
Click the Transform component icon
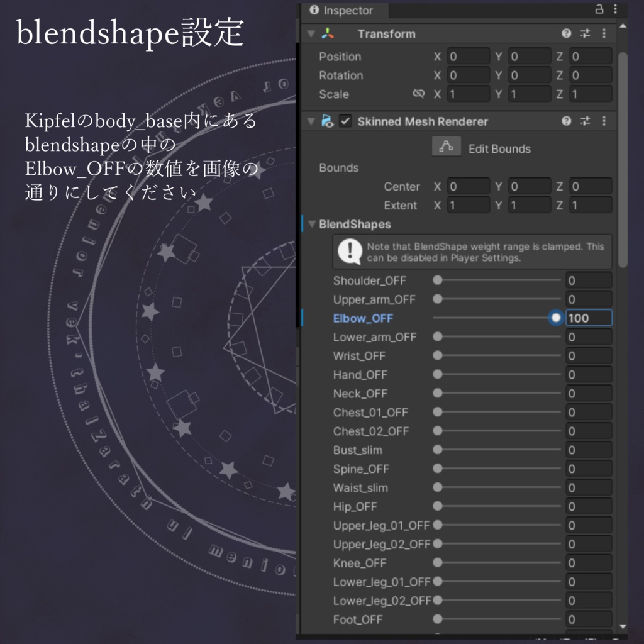tap(327, 34)
